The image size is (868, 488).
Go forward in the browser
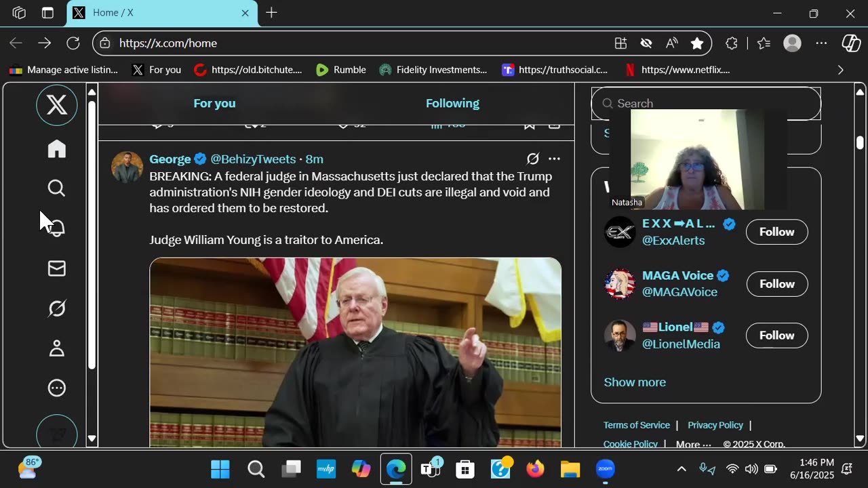pos(45,43)
